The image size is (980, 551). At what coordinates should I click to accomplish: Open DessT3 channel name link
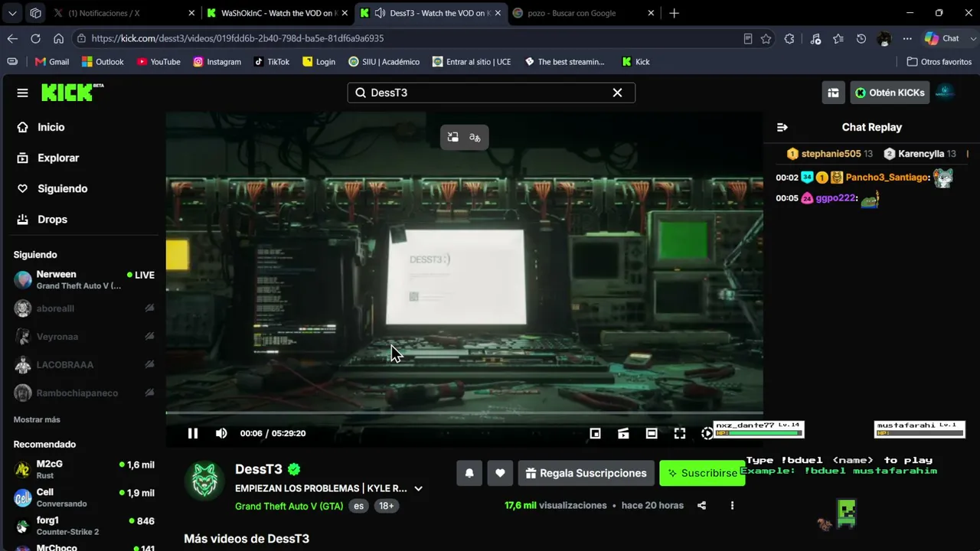pos(259,469)
